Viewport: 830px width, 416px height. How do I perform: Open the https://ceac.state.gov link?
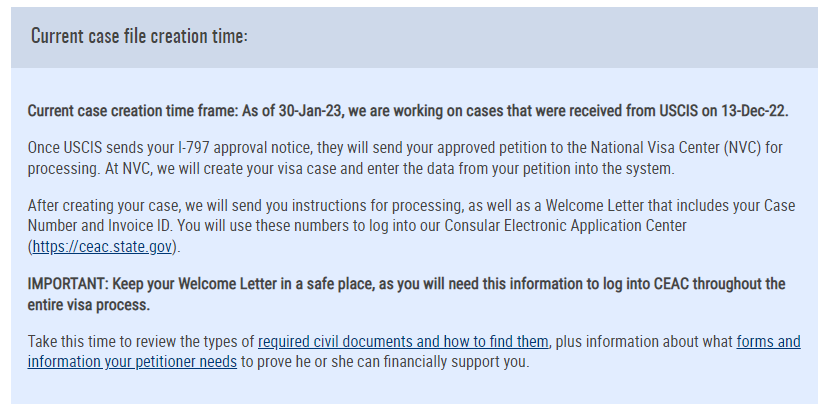pos(102,247)
